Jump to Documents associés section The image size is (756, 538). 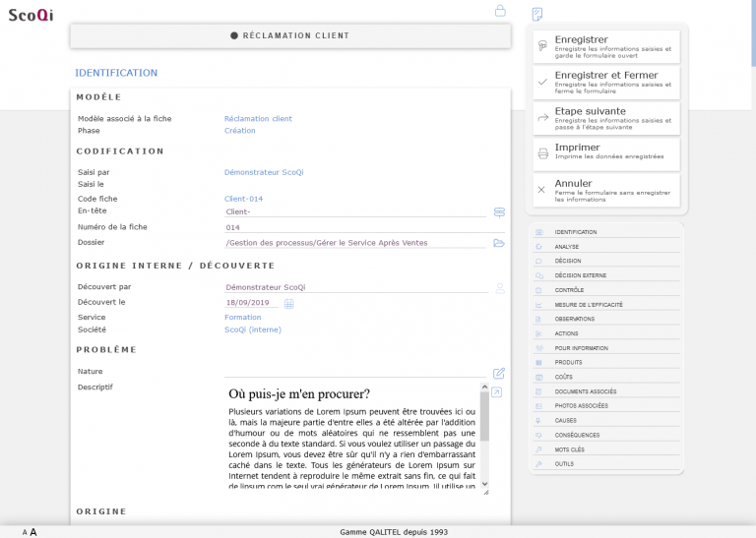(585, 391)
